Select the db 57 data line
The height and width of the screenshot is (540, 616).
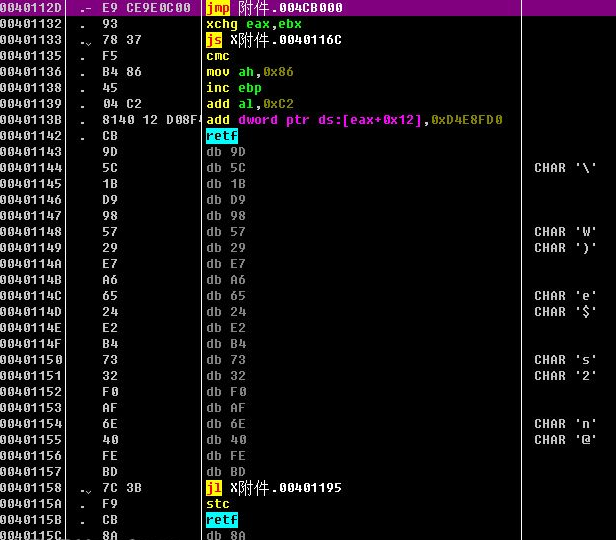pos(226,232)
